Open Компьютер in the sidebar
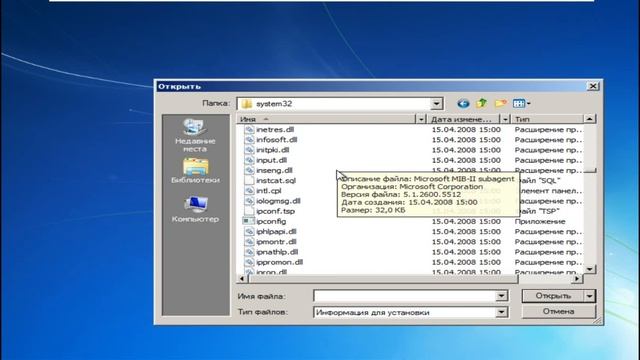This screenshot has height=360, width=640. click(x=195, y=209)
